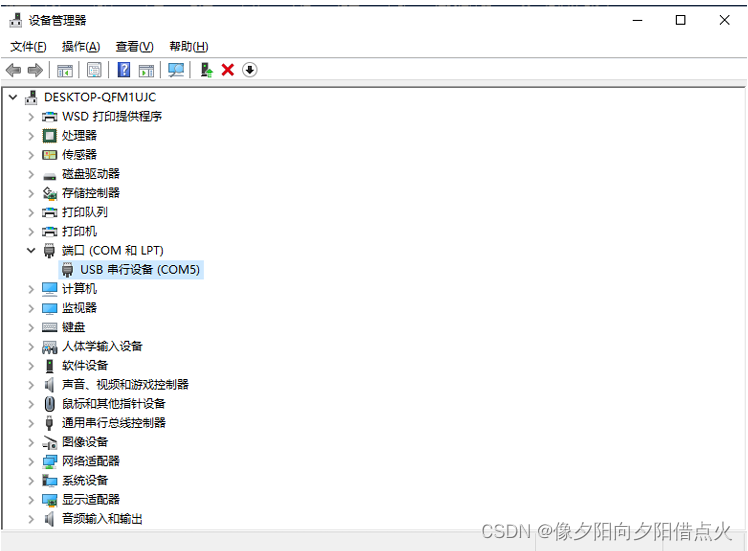Select the 系统设备 row
Viewport: 748px width, 551px height.
pos(85,480)
